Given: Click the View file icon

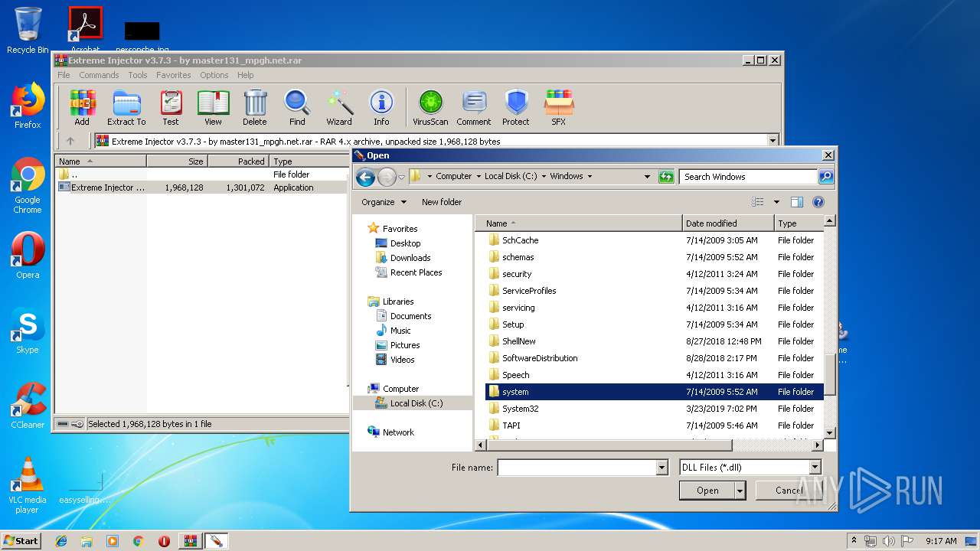Looking at the screenshot, I should [213, 107].
